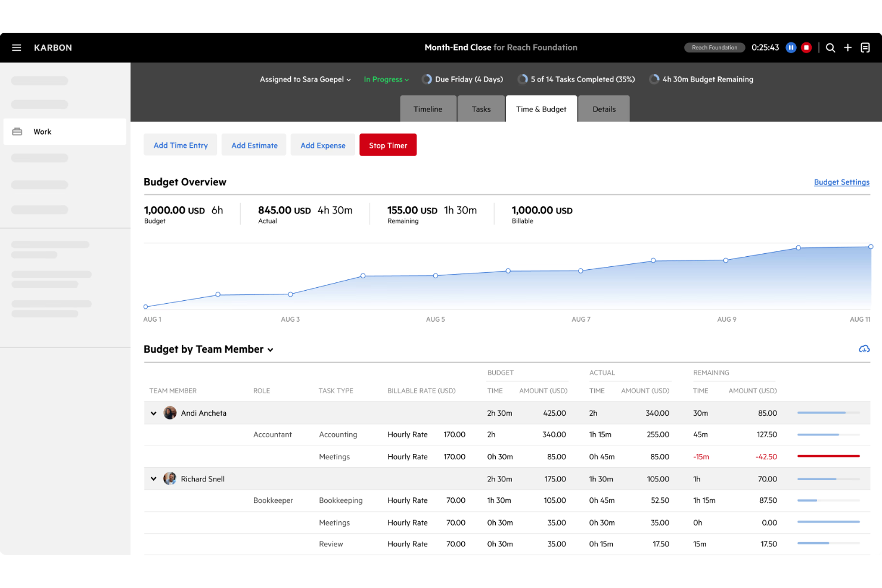Open Budget Settings
The width and height of the screenshot is (882, 588).
click(x=841, y=182)
